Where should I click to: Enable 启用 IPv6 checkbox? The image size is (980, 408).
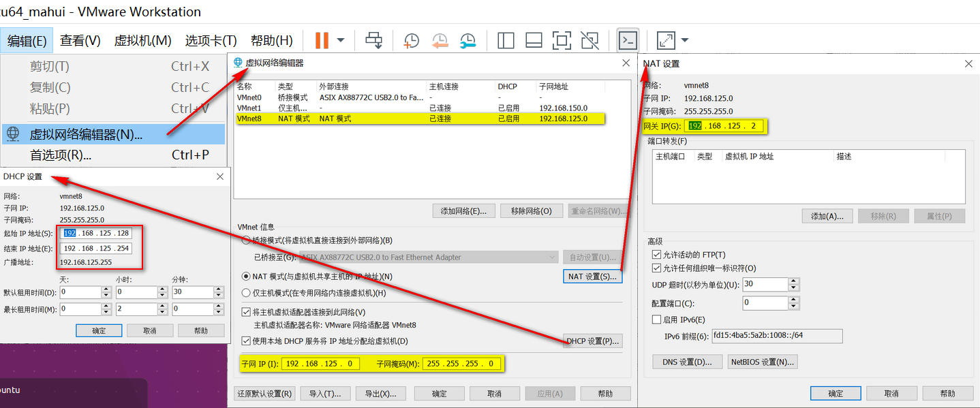pyautogui.click(x=657, y=319)
